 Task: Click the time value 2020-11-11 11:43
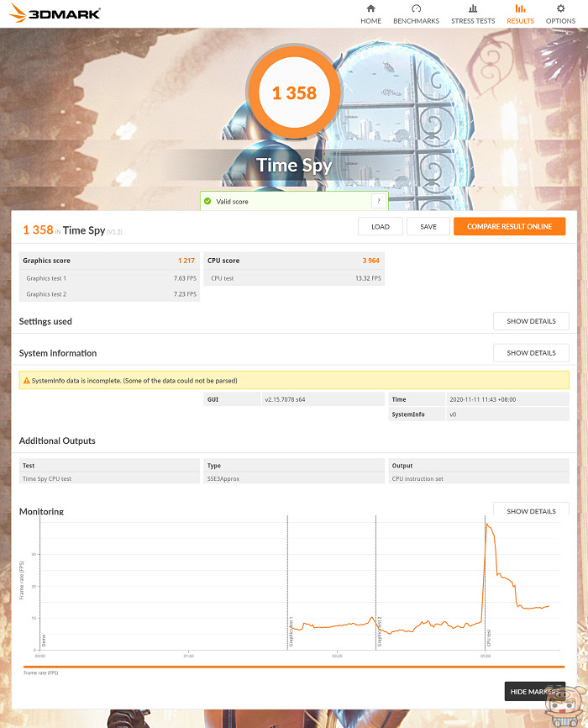click(x=483, y=399)
